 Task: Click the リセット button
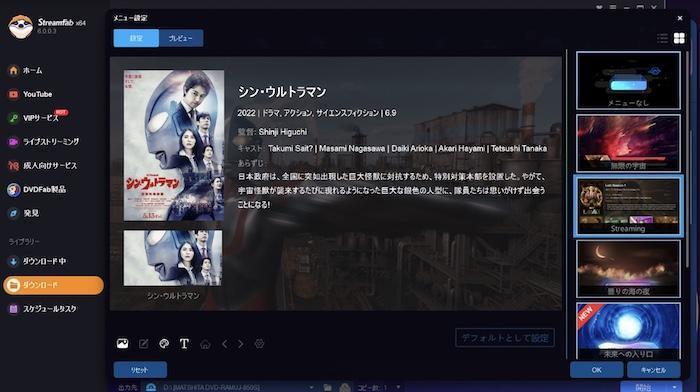click(140, 370)
